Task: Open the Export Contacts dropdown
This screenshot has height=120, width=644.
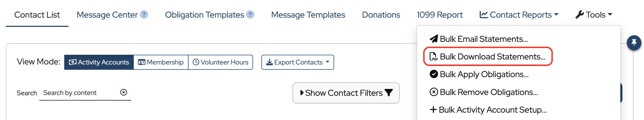Action: [x=298, y=62]
